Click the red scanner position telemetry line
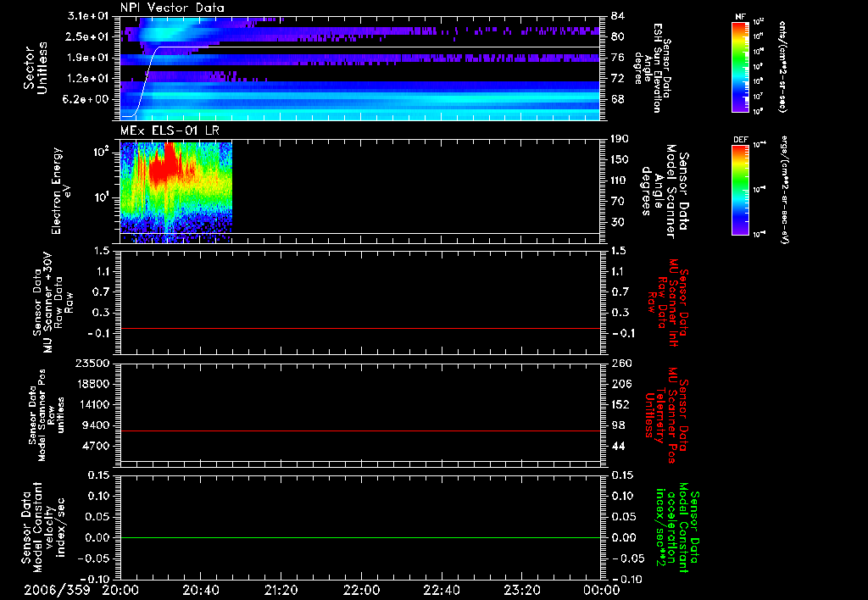The image size is (868, 600). pos(360,431)
